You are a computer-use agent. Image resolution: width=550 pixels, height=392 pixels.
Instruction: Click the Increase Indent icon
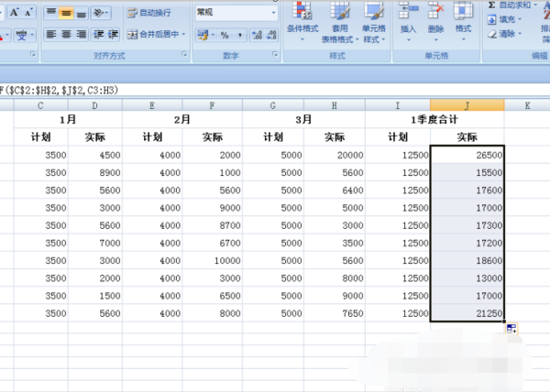[x=112, y=35]
